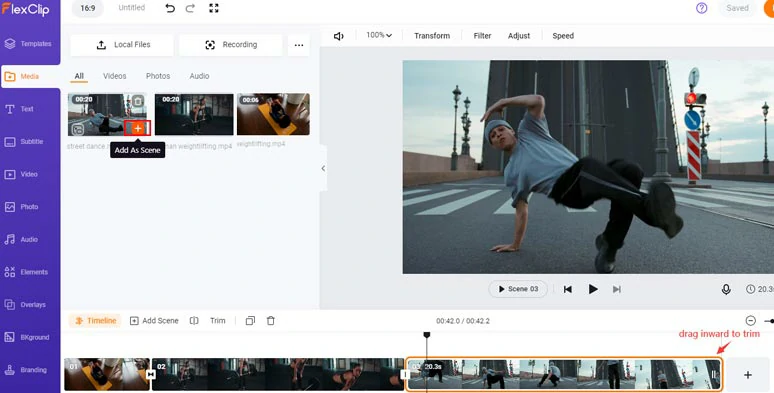Click the redo arrow

[191, 8]
